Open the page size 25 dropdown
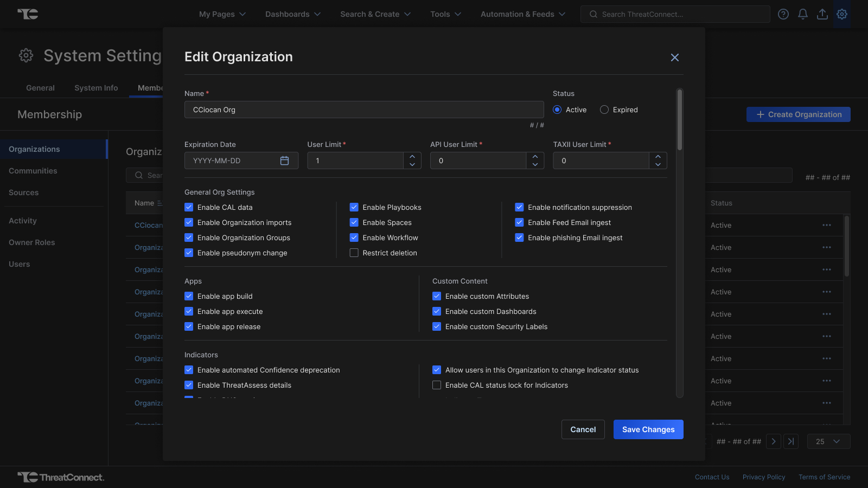Screen dimensions: 868x488 pos(828,441)
